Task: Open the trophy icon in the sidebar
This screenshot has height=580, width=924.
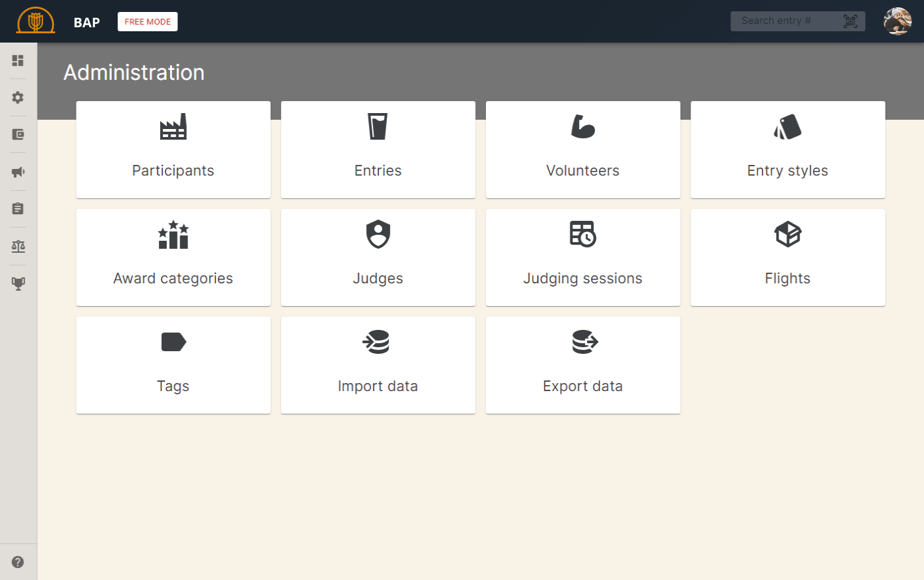Action: pyautogui.click(x=18, y=284)
